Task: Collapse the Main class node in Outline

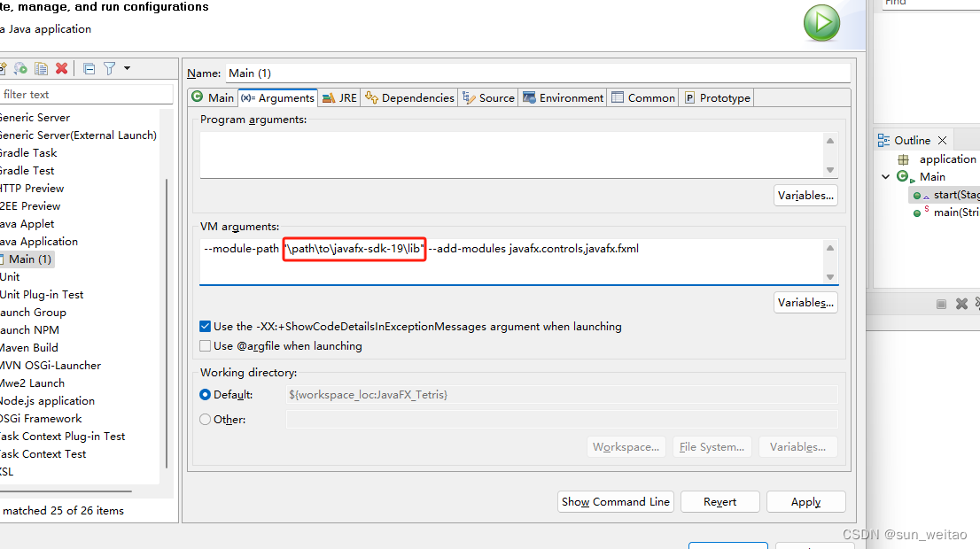Action: pyautogui.click(x=884, y=176)
